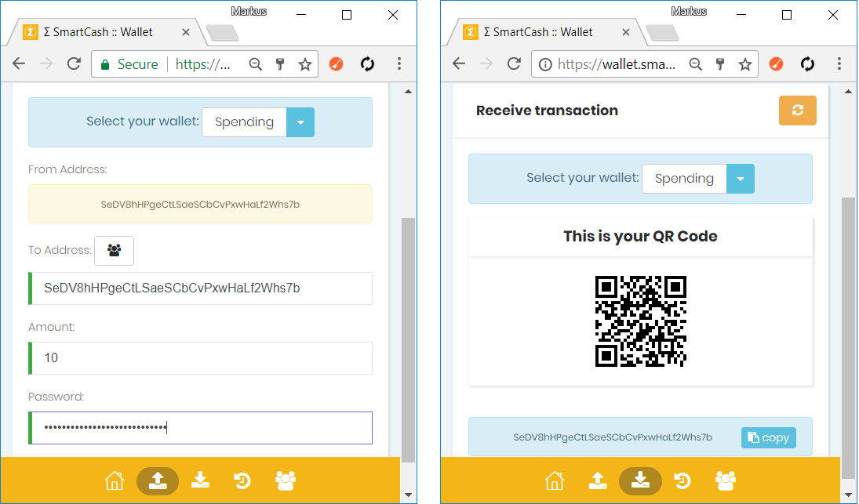The width and height of the screenshot is (859, 504).
Task: Click scroll up arrow in left window
Action: tap(408, 92)
